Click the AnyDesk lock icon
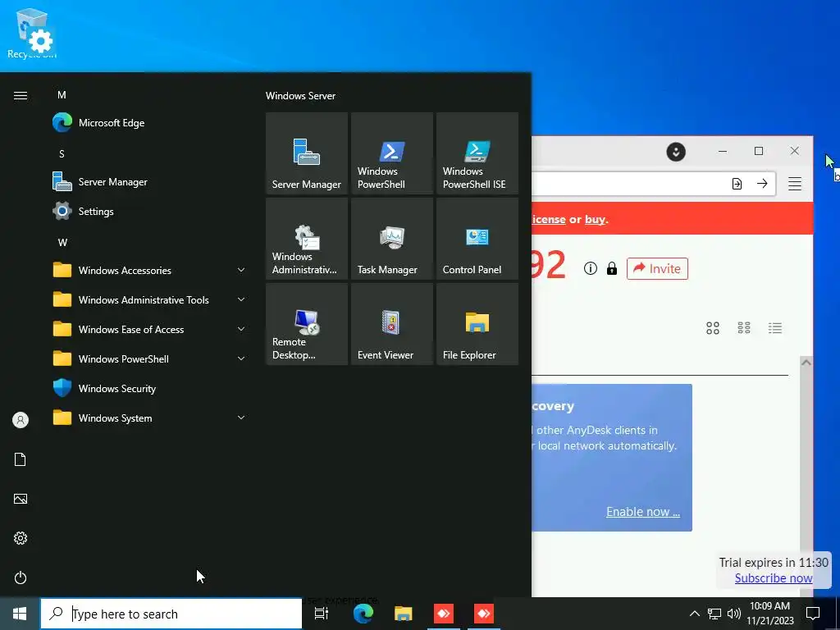 (x=612, y=268)
